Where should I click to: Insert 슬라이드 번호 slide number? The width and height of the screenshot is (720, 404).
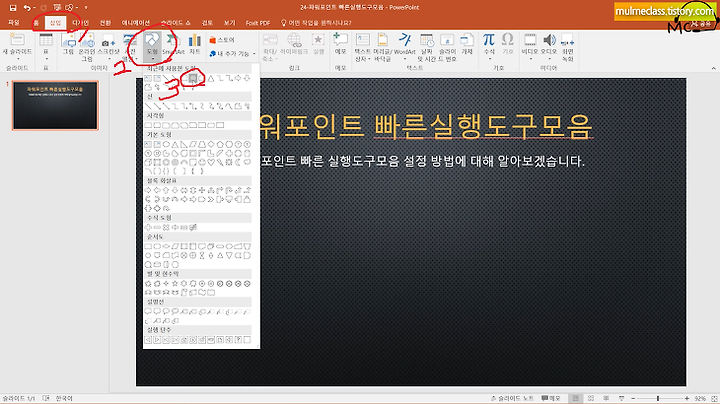447,47
